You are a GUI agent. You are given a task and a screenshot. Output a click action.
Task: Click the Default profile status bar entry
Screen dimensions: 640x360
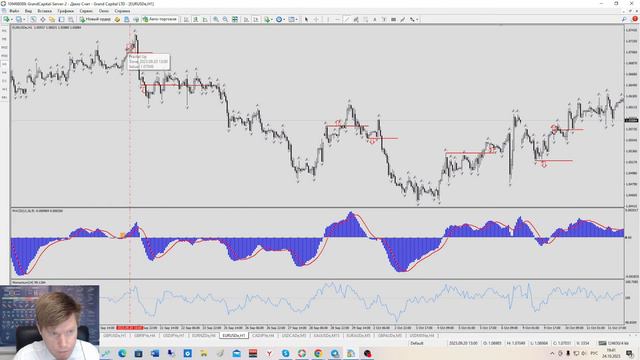tap(417, 343)
